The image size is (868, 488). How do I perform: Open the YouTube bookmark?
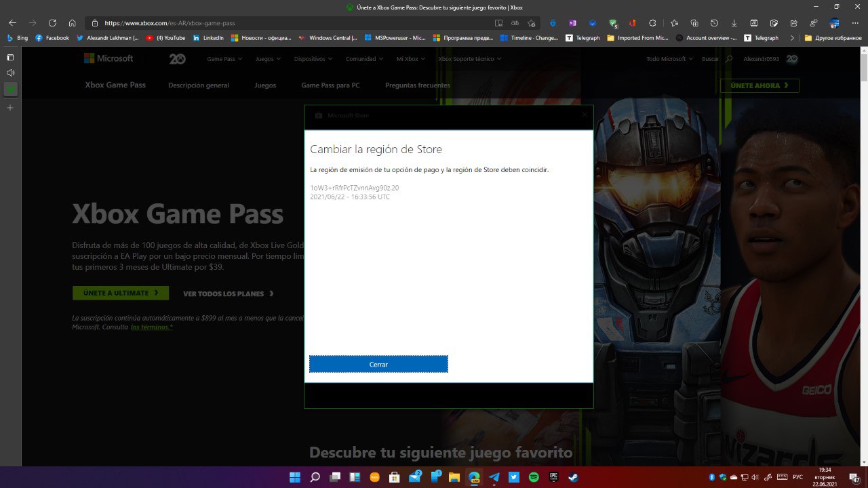[165, 38]
